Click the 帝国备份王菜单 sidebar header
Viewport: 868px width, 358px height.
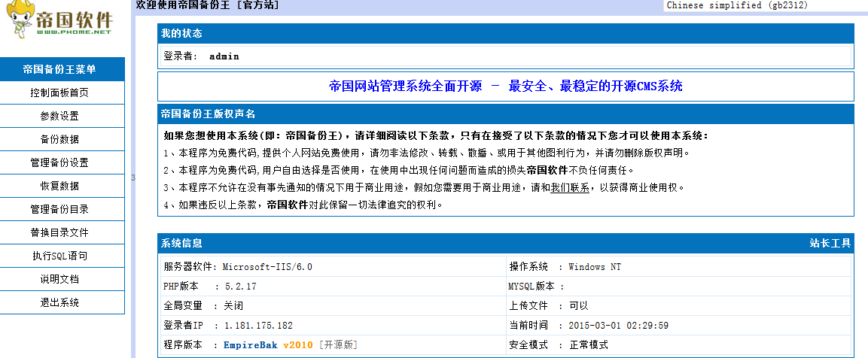(59, 69)
